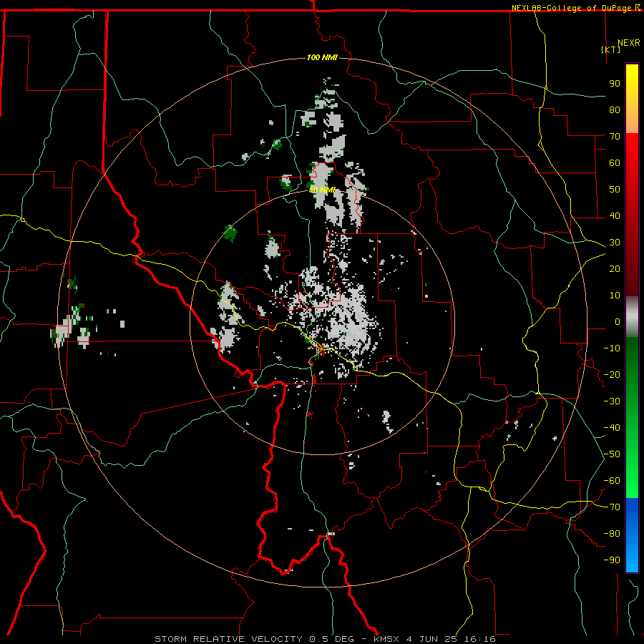Click the NEXR label above the color scale
This screenshot has height=644, width=644.
[629, 43]
